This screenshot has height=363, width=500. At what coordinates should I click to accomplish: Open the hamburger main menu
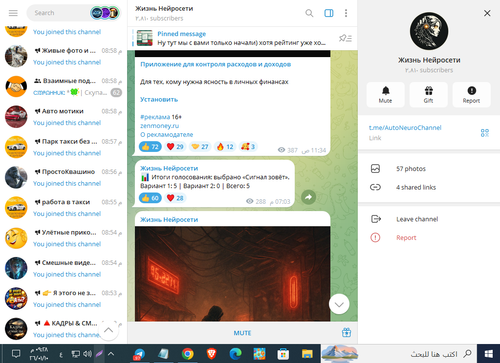click(13, 13)
